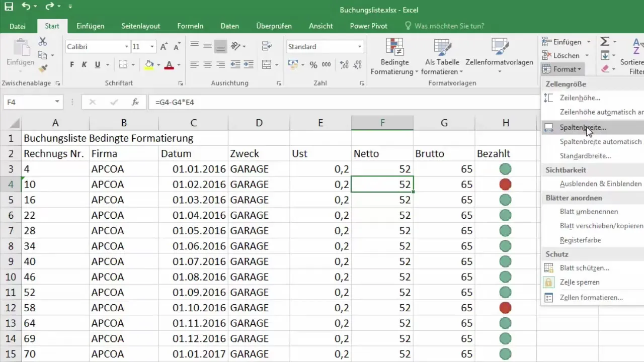The image size is (644, 362).
Task: Activate the Format Painter brush icon
Action: pos(43,68)
